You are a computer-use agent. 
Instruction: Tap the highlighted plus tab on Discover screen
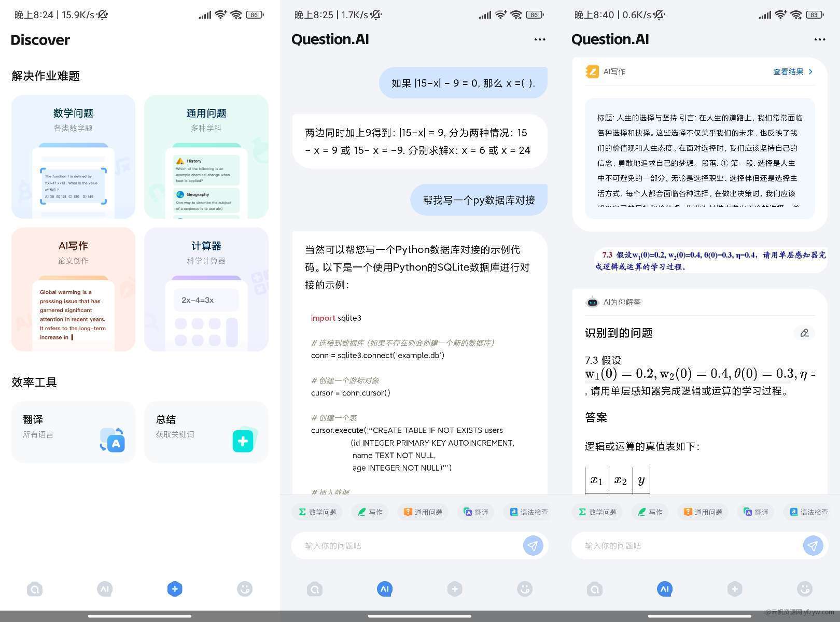(x=175, y=589)
